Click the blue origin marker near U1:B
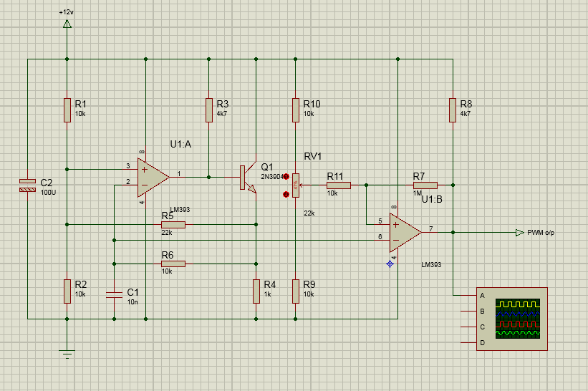The image size is (588, 391). click(x=390, y=264)
